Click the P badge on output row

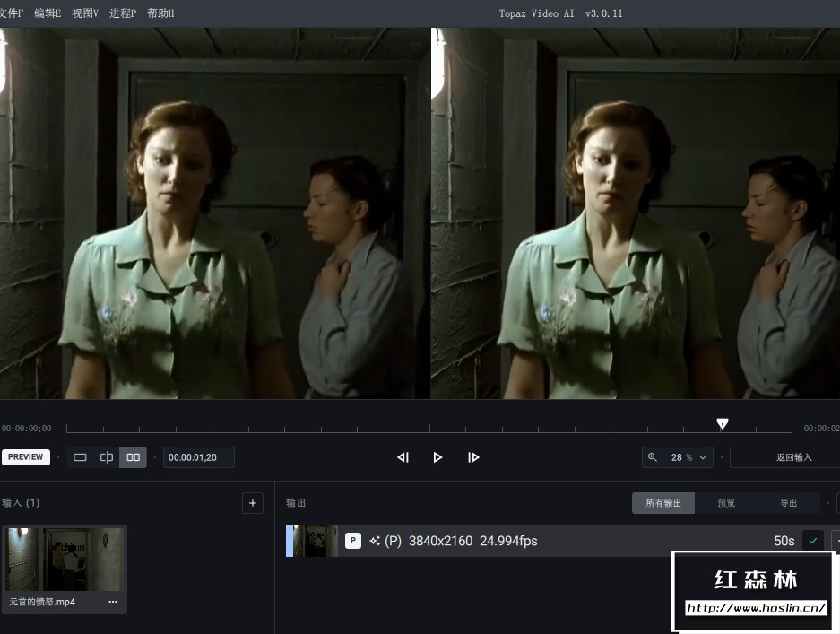tap(353, 541)
